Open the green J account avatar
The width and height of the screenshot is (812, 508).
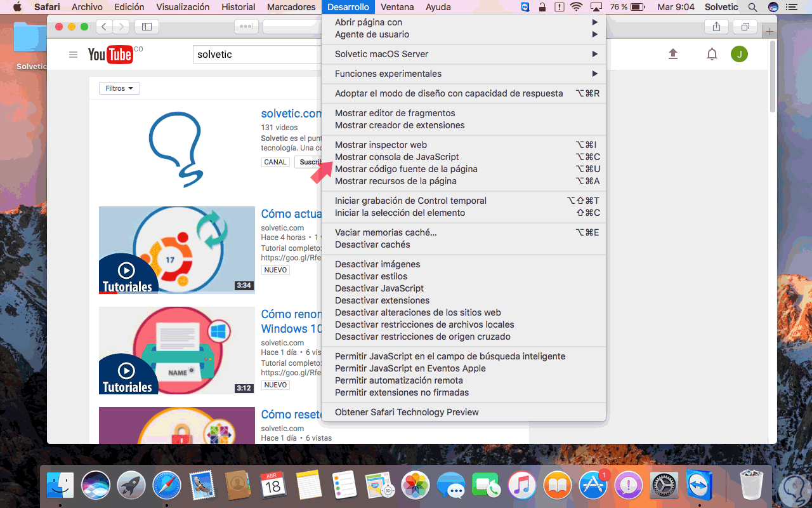pos(739,55)
